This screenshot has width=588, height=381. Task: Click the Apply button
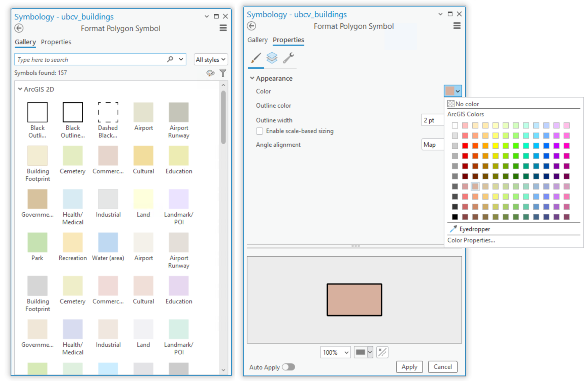coord(409,367)
